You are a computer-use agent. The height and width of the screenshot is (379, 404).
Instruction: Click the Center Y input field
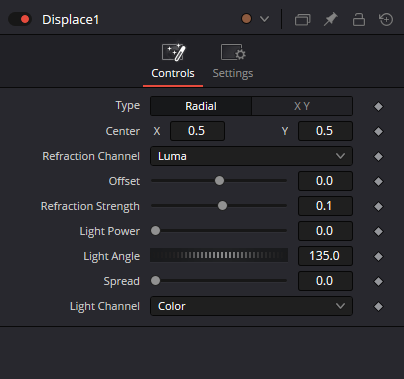coord(325,131)
